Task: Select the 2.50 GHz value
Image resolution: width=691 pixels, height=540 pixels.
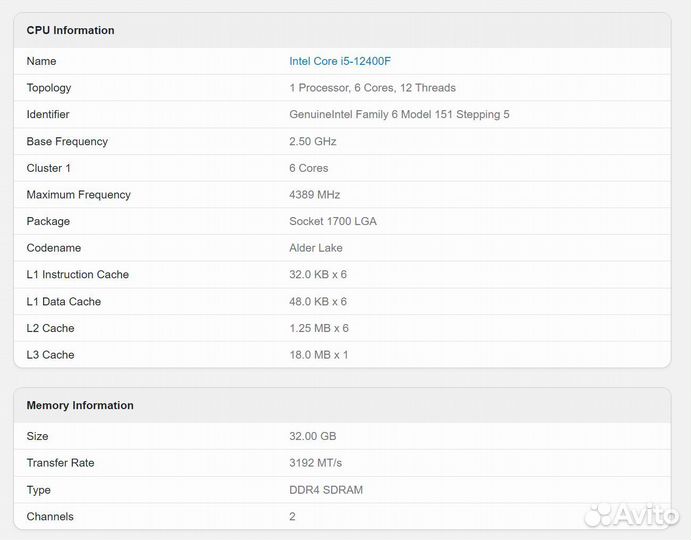Action: 313,142
